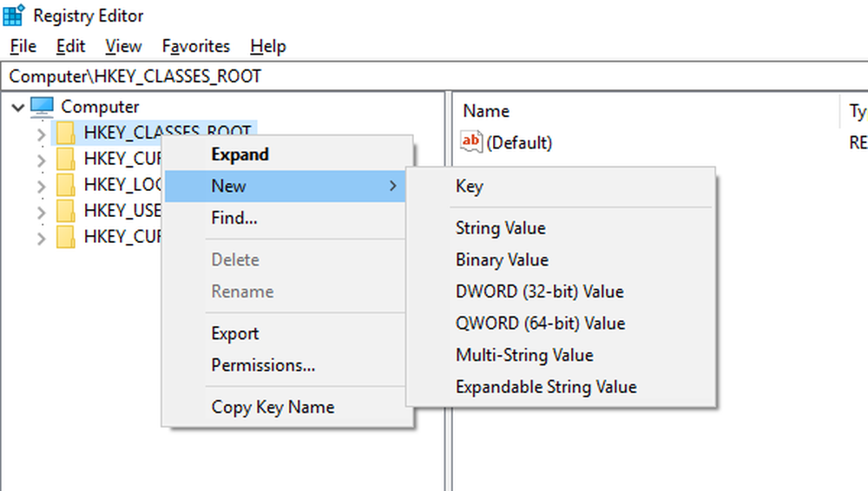Open the View menu
This screenshot has width=868, height=491.
(x=123, y=46)
